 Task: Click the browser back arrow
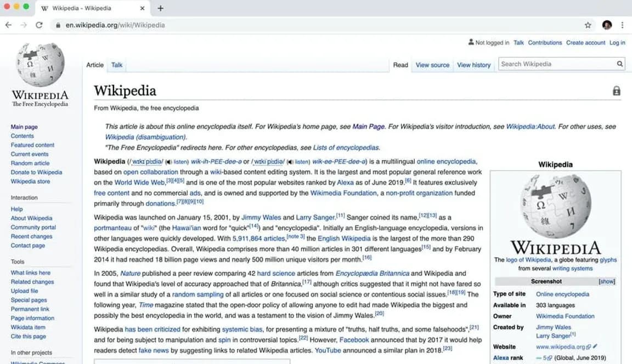tap(8, 25)
